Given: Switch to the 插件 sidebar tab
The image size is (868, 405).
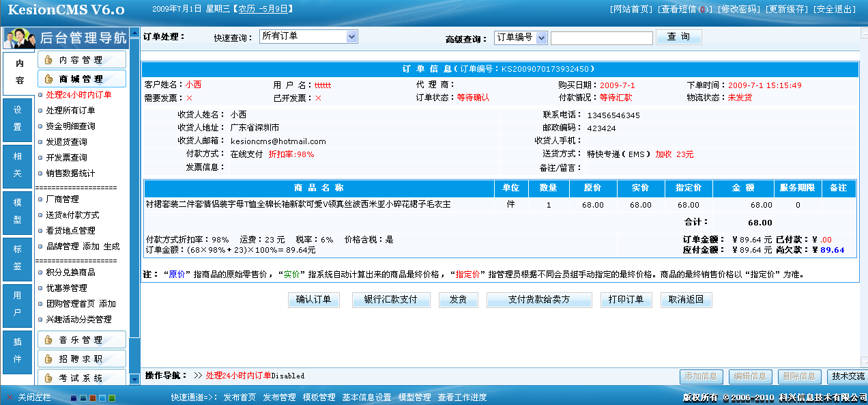Looking at the screenshot, I should 17,353.
